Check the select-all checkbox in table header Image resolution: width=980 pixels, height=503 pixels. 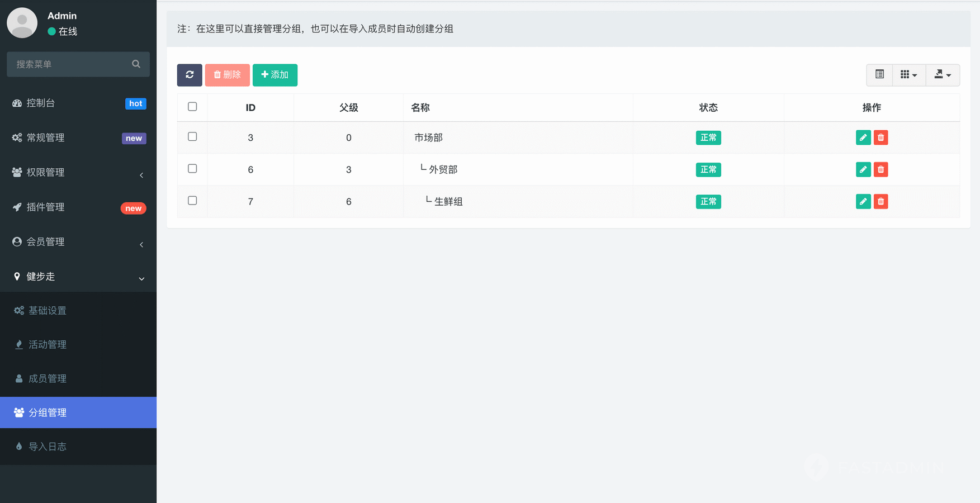(x=192, y=107)
